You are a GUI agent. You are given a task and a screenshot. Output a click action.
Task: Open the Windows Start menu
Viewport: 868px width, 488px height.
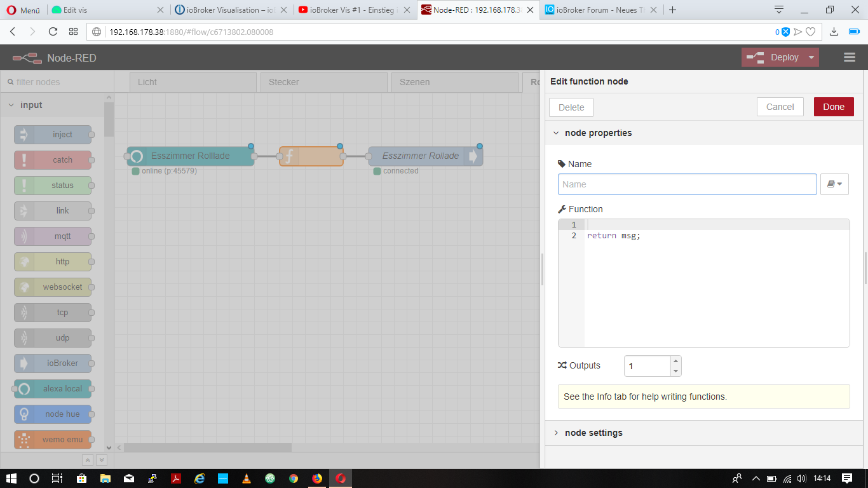pos(11,478)
